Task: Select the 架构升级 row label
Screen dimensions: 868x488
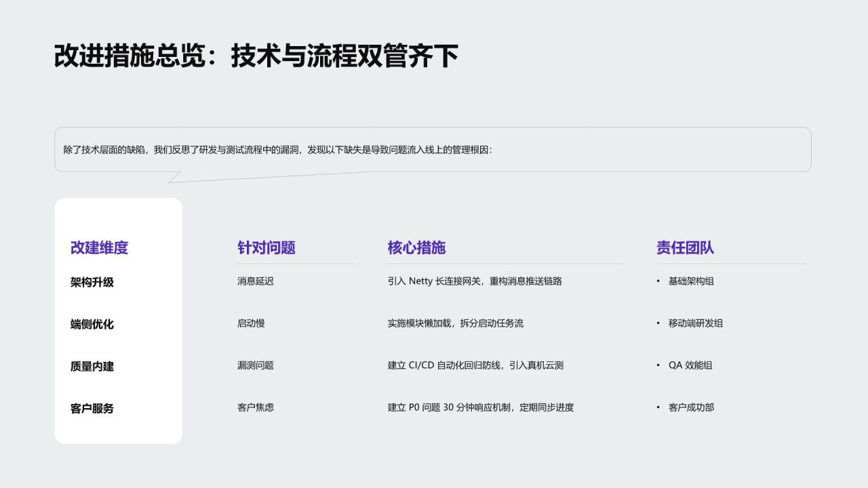Action: point(92,282)
